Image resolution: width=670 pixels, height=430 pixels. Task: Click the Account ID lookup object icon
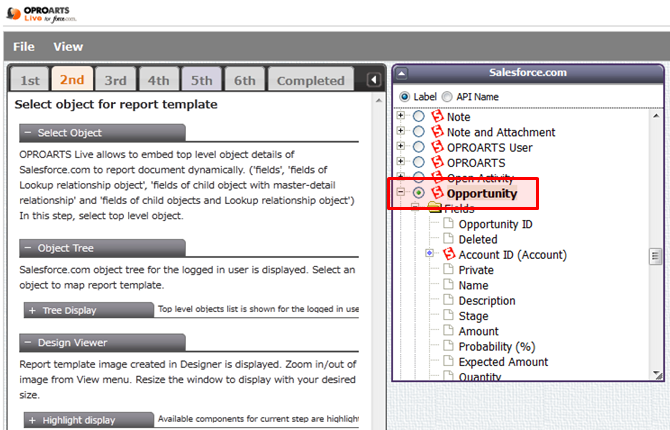[x=449, y=254]
